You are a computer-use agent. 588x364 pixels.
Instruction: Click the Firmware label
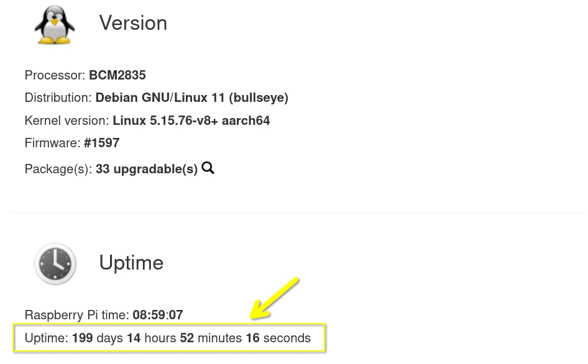[52, 143]
